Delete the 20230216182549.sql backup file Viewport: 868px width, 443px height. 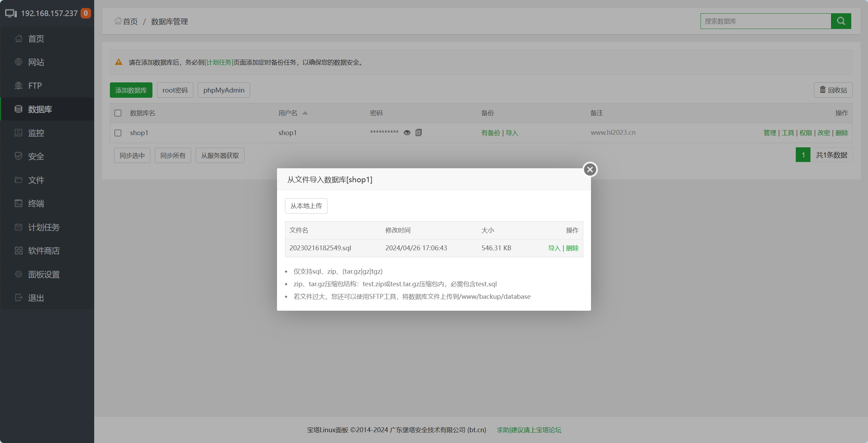pyautogui.click(x=572, y=248)
